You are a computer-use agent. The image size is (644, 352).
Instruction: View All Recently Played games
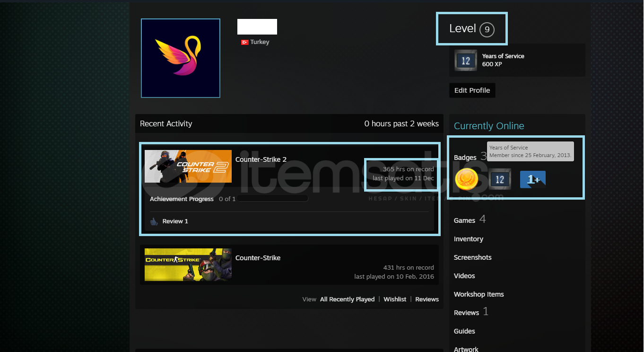click(347, 299)
